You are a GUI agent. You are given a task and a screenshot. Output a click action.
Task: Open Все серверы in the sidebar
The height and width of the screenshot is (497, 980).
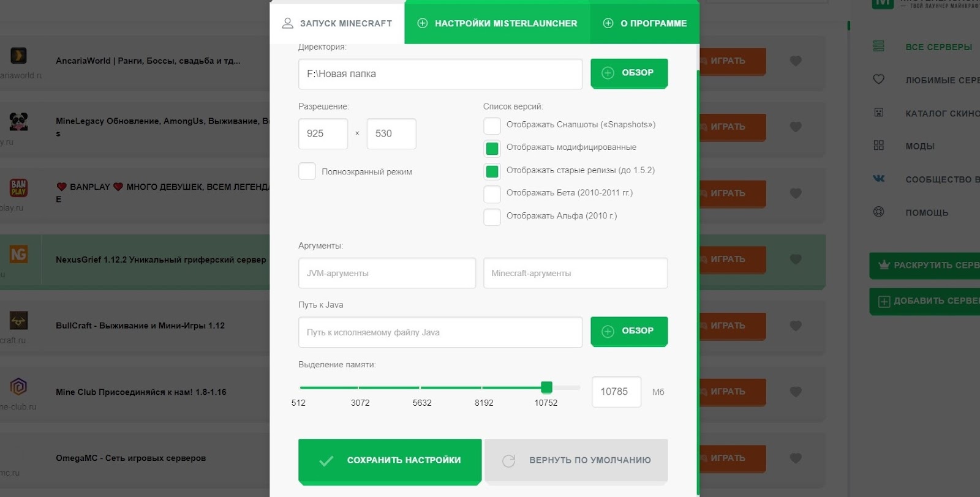point(938,47)
